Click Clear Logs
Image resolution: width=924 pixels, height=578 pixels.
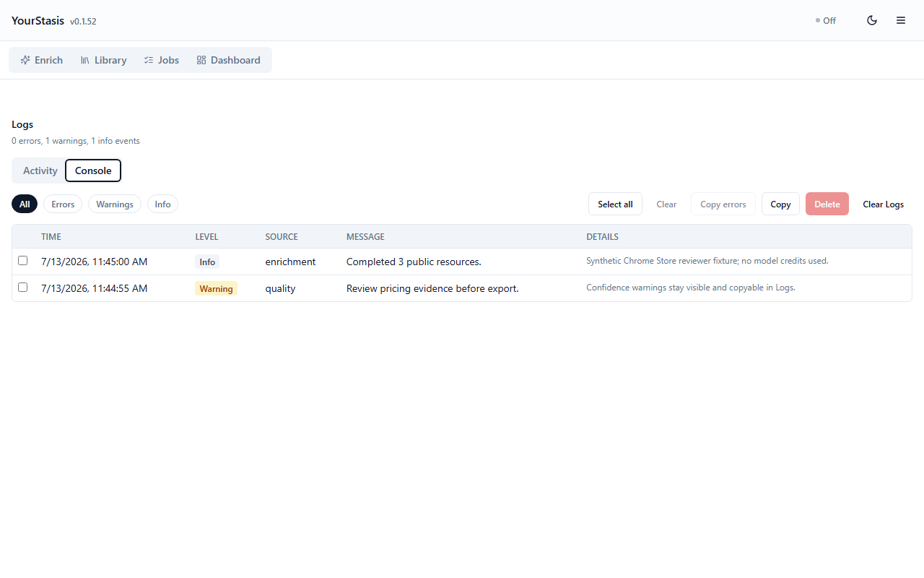coord(884,204)
